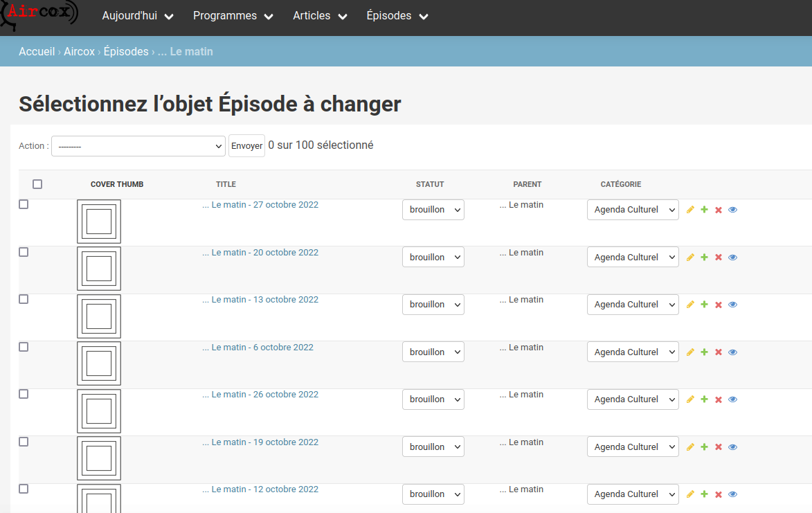
Task: Open the Action dropdown
Action: click(x=138, y=146)
